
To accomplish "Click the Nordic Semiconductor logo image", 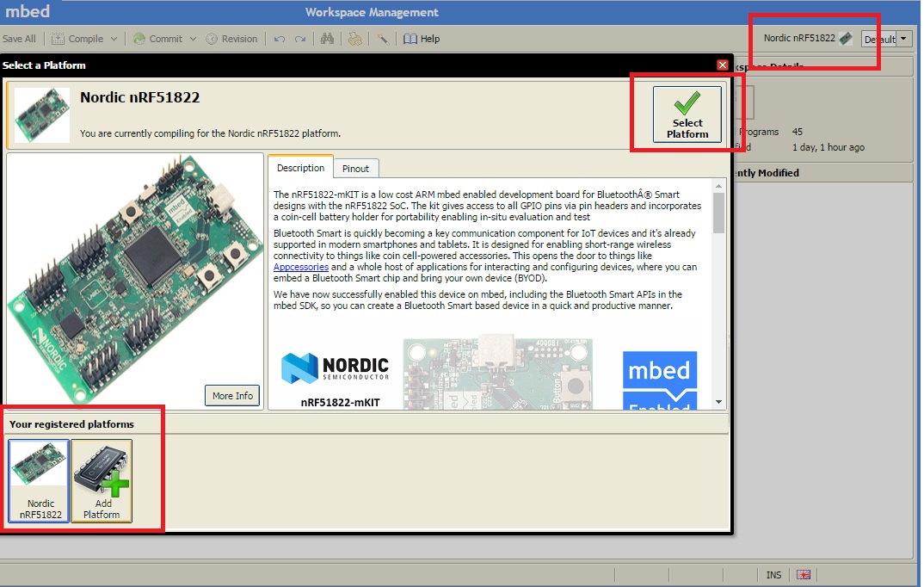I will 335,368.
